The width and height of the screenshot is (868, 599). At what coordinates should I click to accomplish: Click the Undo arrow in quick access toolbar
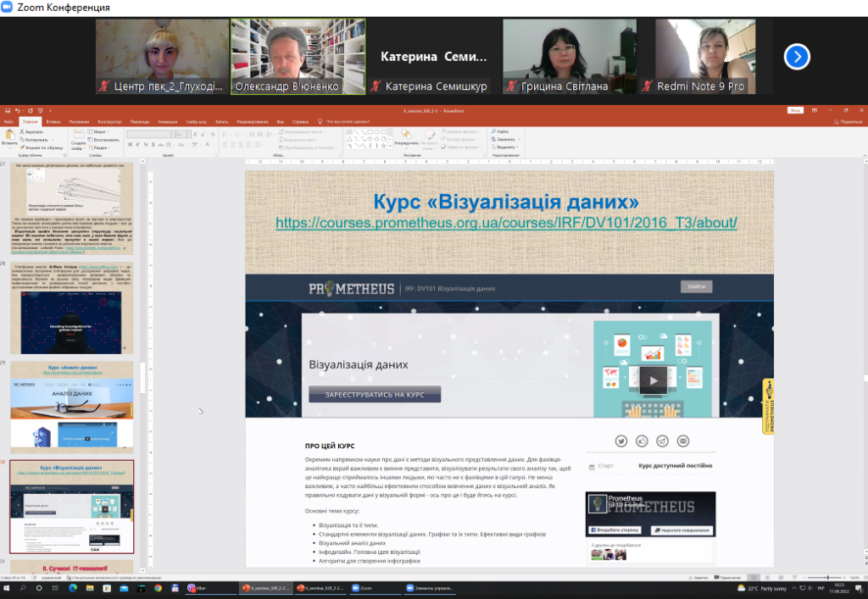click(18, 111)
